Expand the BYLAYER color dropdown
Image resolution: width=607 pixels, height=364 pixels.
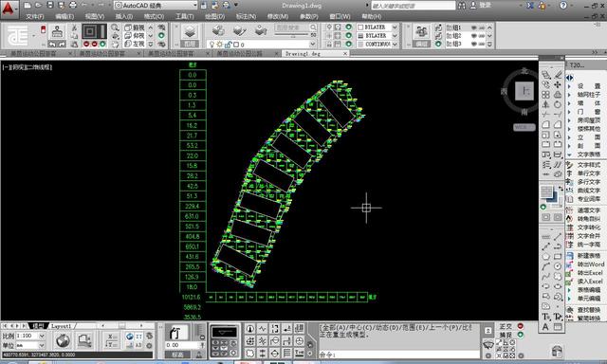(x=377, y=27)
